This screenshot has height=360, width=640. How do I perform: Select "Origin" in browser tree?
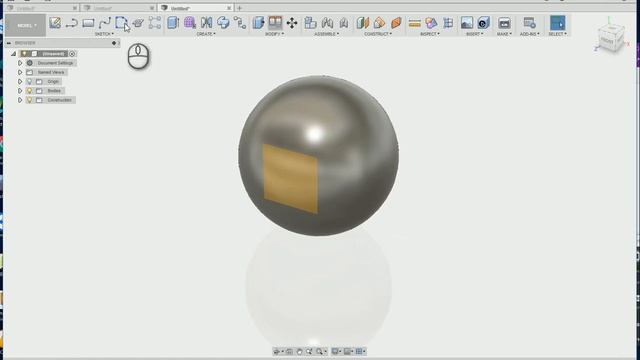pos(53,82)
